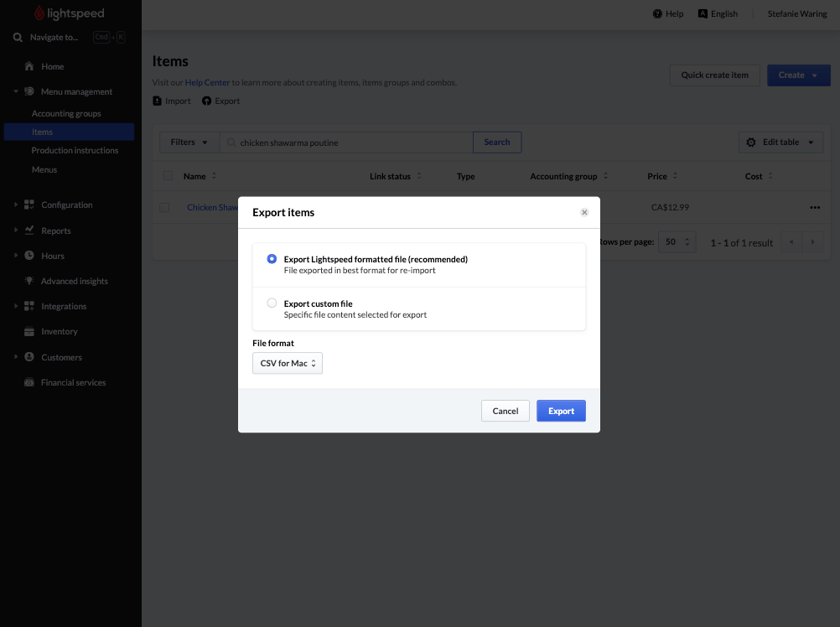Go to next results page arrow
This screenshot has width=840, height=627.
coord(812,242)
